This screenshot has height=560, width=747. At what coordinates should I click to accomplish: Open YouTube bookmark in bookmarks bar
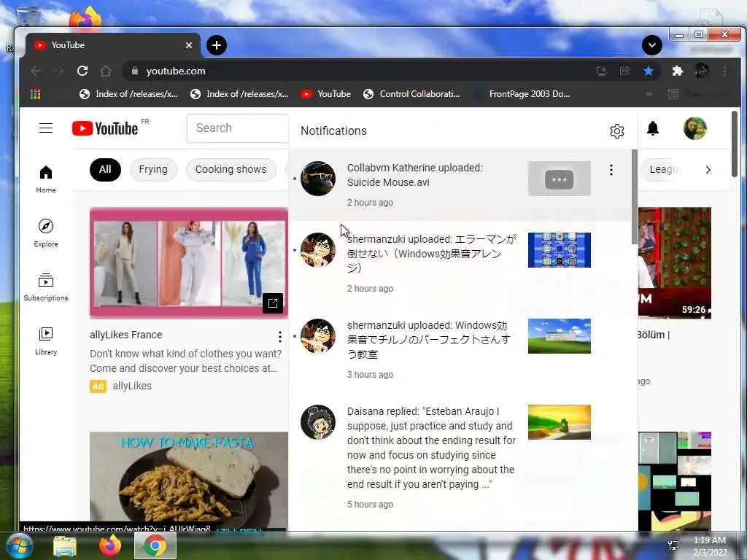(x=326, y=94)
